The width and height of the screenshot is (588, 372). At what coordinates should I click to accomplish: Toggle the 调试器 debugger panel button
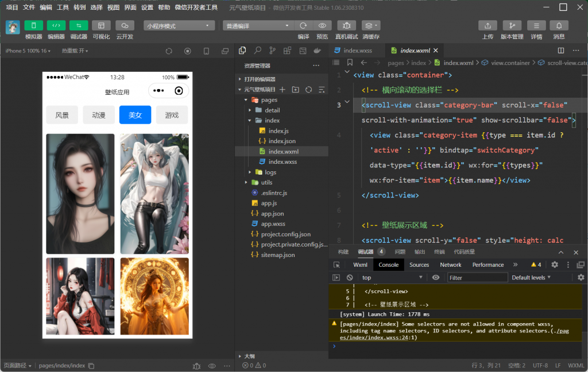pos(79,26)
